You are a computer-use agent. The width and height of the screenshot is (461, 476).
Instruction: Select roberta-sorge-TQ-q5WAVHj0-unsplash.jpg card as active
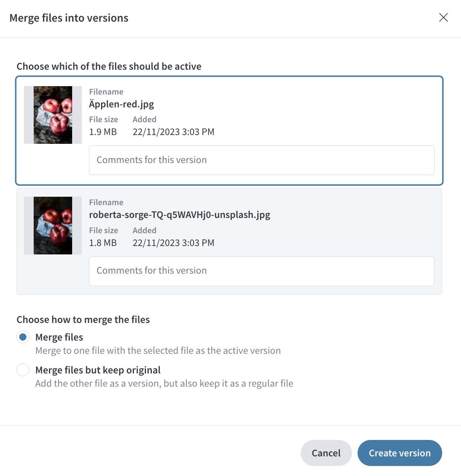point(229,241)
